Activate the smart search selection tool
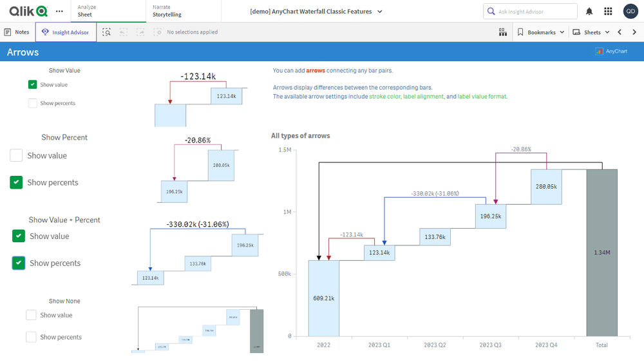Screen dimensions: 644x362 [x=106, y=32]
